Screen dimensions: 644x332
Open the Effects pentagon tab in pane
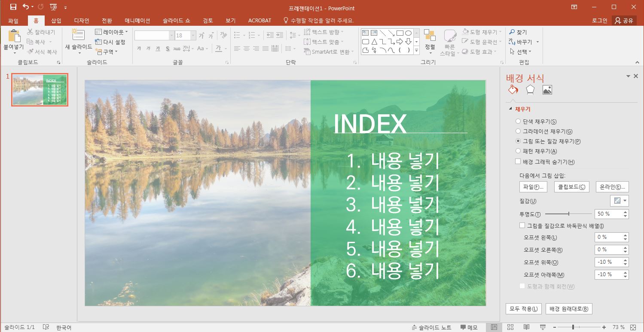pyautogui.click(x=530, y=89)
